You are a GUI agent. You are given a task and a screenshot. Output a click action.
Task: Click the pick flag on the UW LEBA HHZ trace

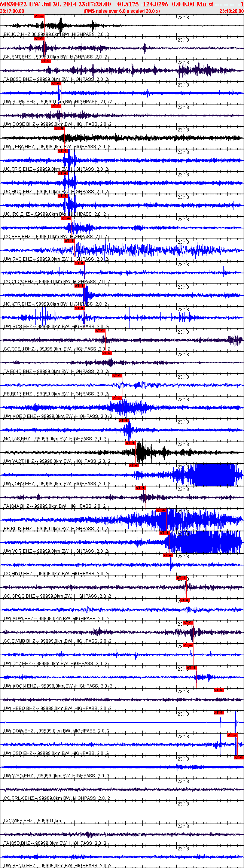pos(59,128)
